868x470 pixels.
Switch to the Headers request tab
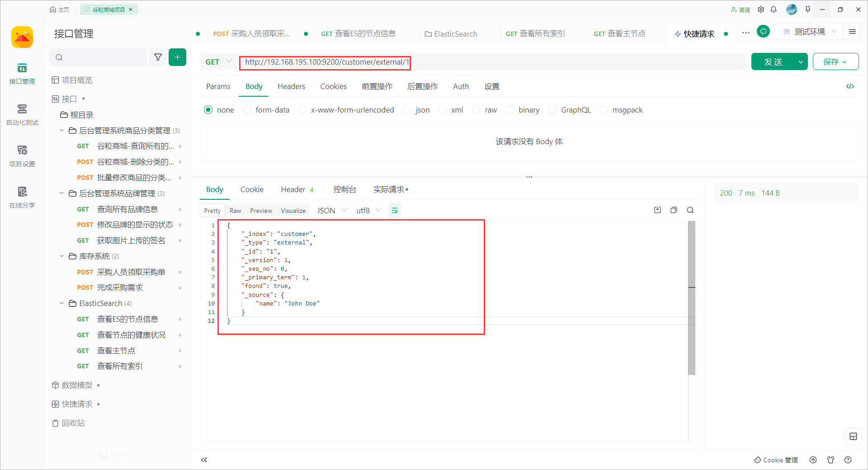pos(291,86)
